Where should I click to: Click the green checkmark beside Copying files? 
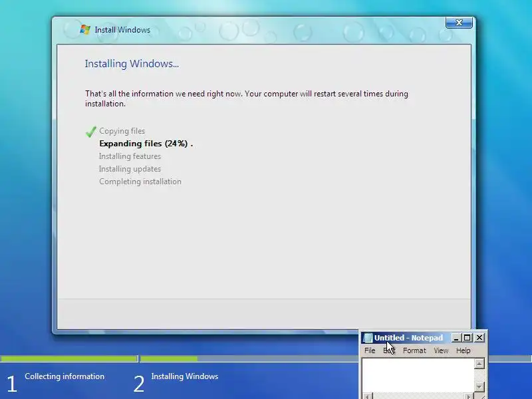pos(91,132)
